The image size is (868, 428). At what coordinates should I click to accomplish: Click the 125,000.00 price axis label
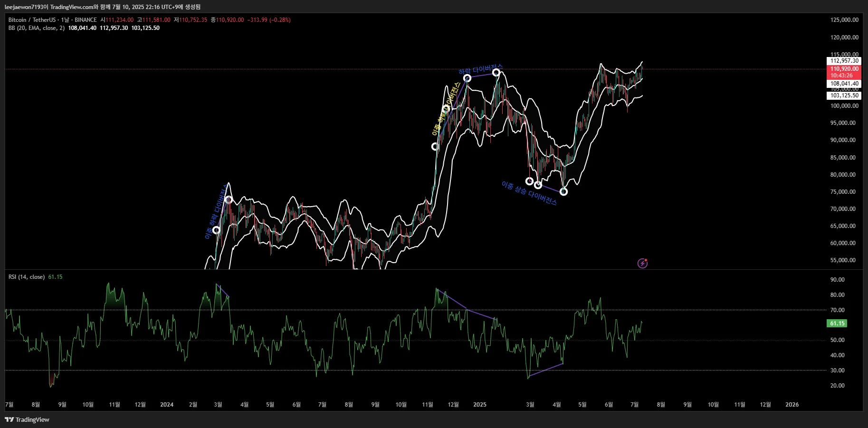coord(844,20)
